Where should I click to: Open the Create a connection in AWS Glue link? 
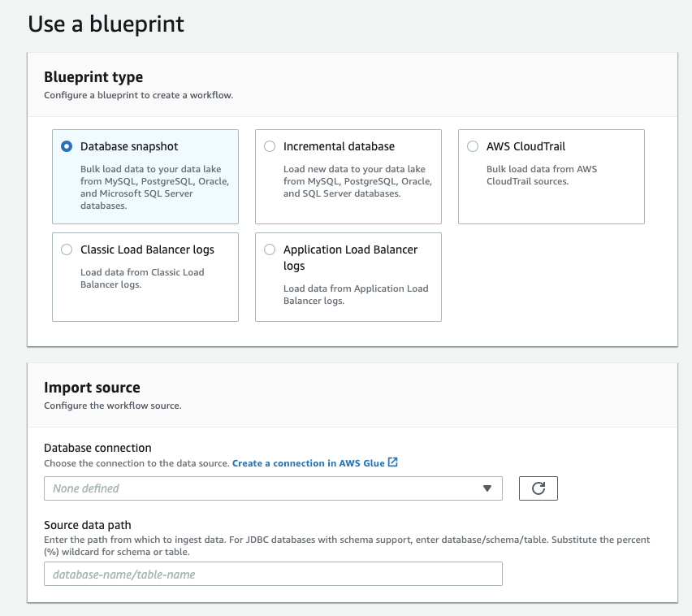[x=309, y=463]
